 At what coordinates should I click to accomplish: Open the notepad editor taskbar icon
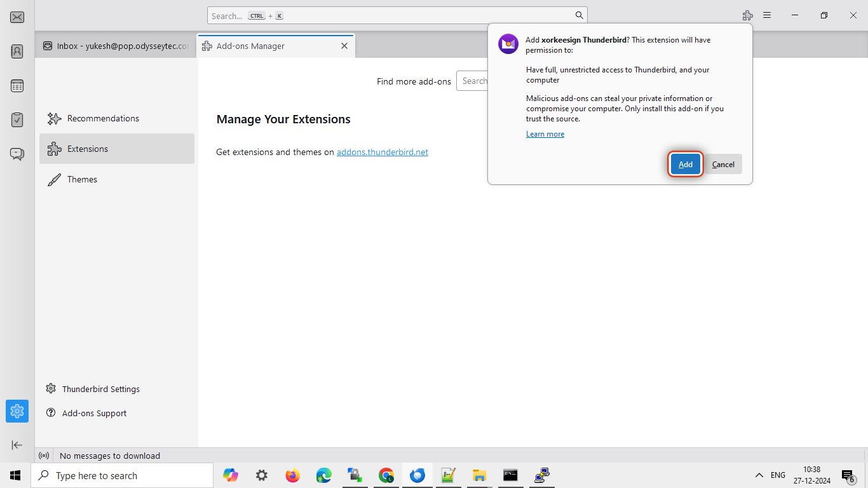448,475
